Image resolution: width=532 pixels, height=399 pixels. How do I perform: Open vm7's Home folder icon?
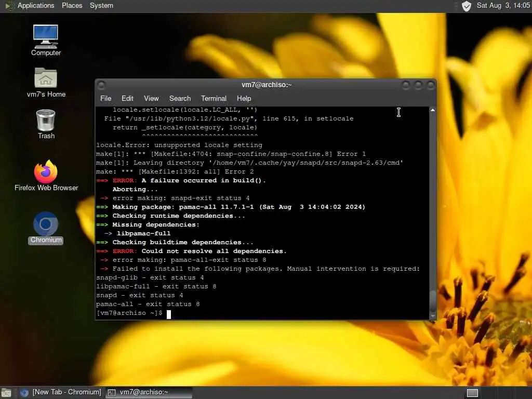click(46, 83)
